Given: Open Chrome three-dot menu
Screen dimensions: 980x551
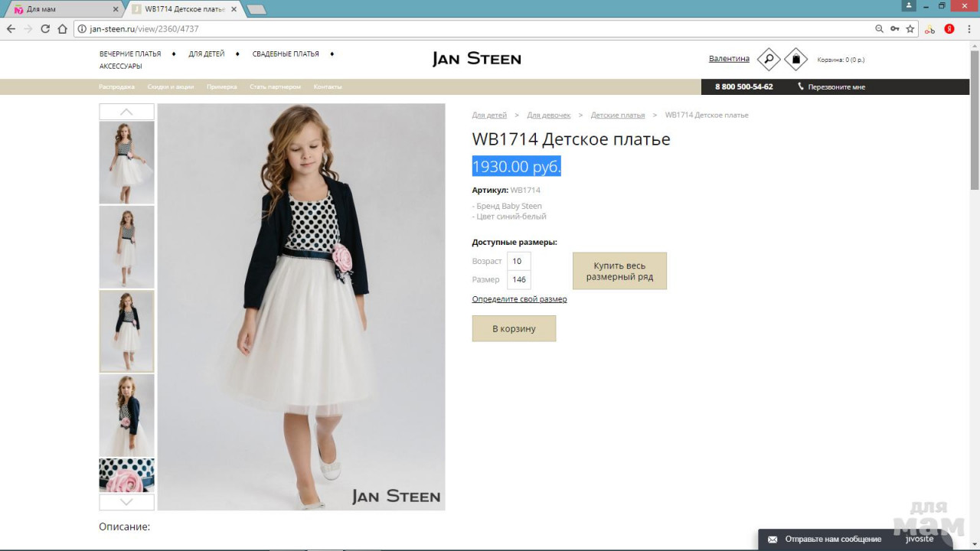Looking at the screenshot, I should [969, 29].
